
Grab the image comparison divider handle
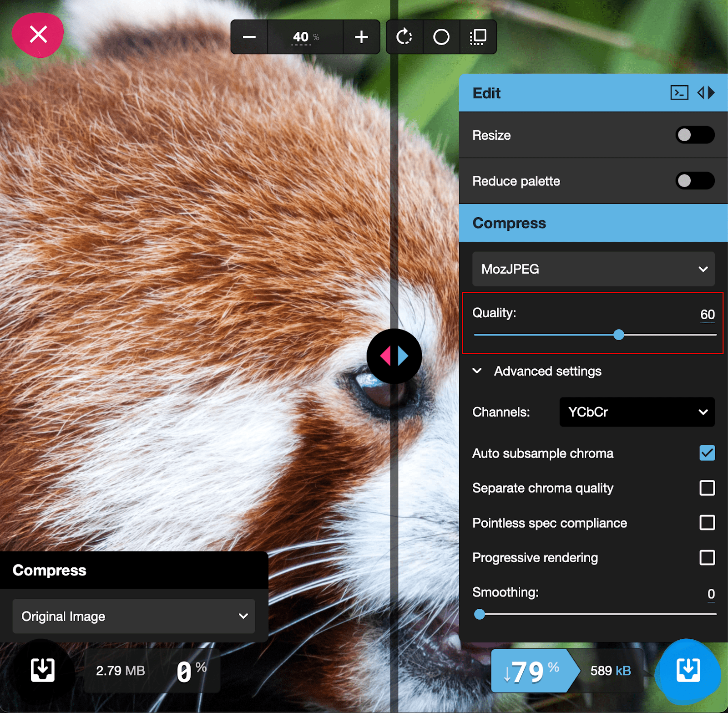pyautogui.click(x=394, y=356)
